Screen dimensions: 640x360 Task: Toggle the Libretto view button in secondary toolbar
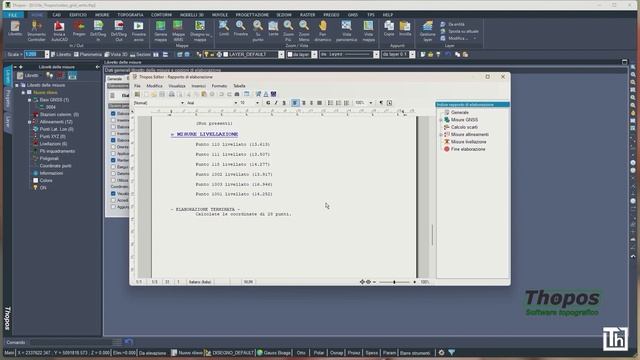[x=61, y=54]
